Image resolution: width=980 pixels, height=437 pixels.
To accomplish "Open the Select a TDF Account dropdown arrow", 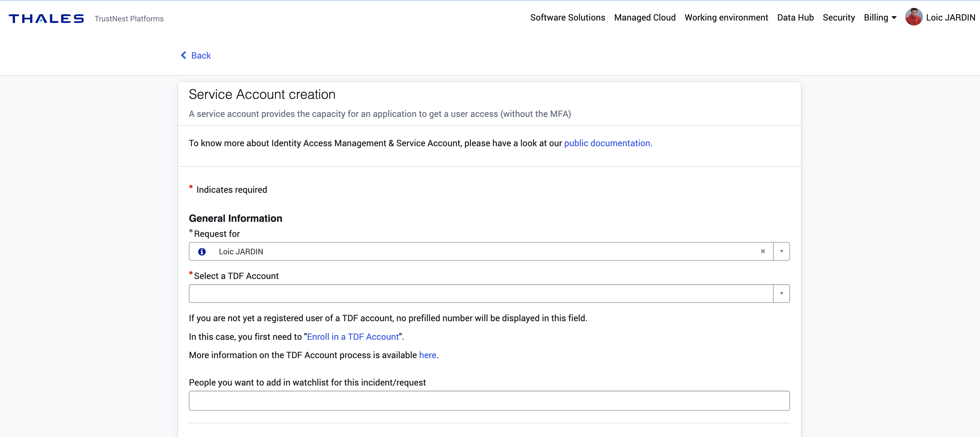I will (x=782, y=294).
